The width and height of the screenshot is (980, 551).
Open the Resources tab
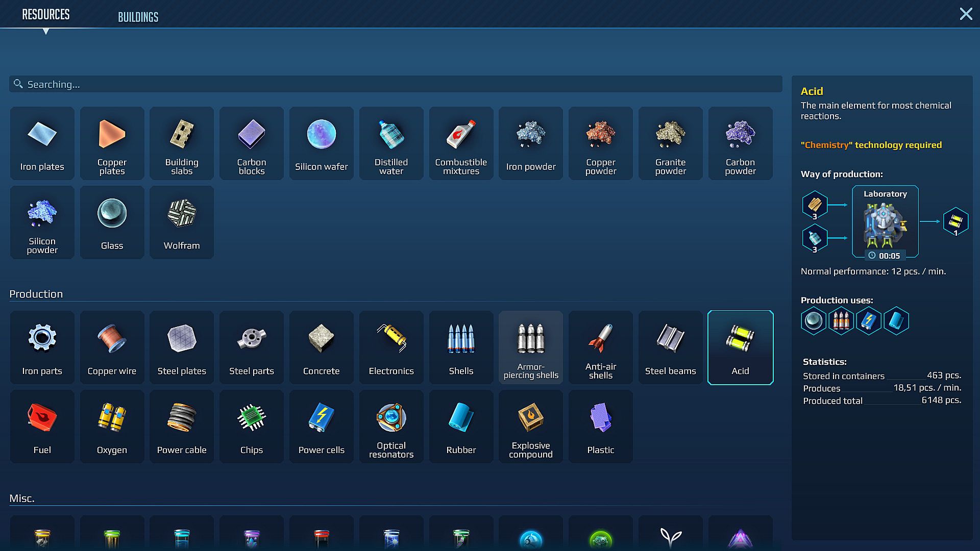tap(45, 14)
